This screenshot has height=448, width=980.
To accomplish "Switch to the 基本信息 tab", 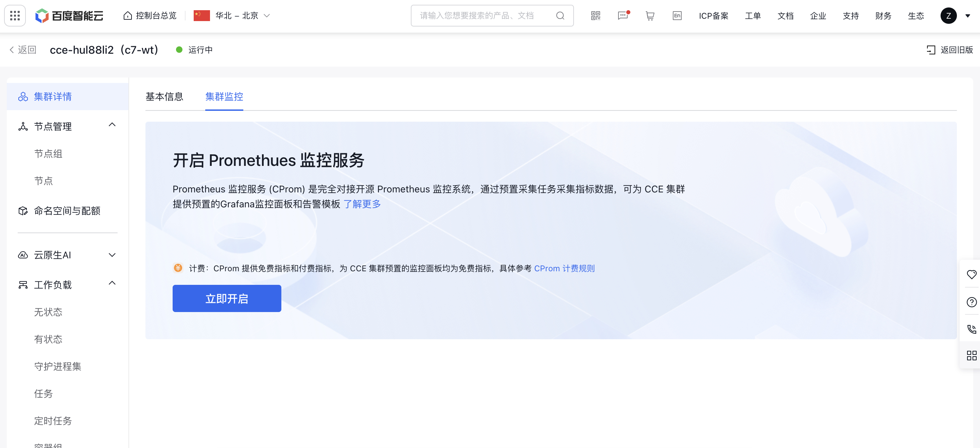I will pyautogui.click(x=164, y=97).
